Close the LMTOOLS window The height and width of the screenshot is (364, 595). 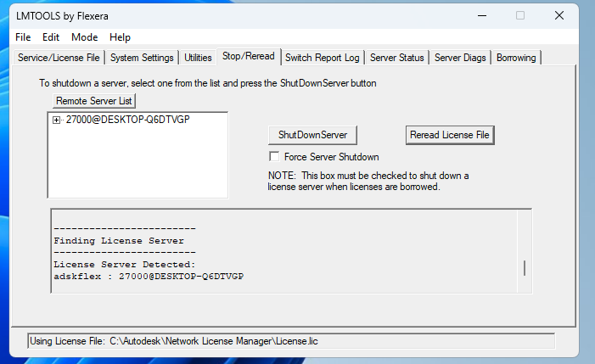tap(559, 15)
